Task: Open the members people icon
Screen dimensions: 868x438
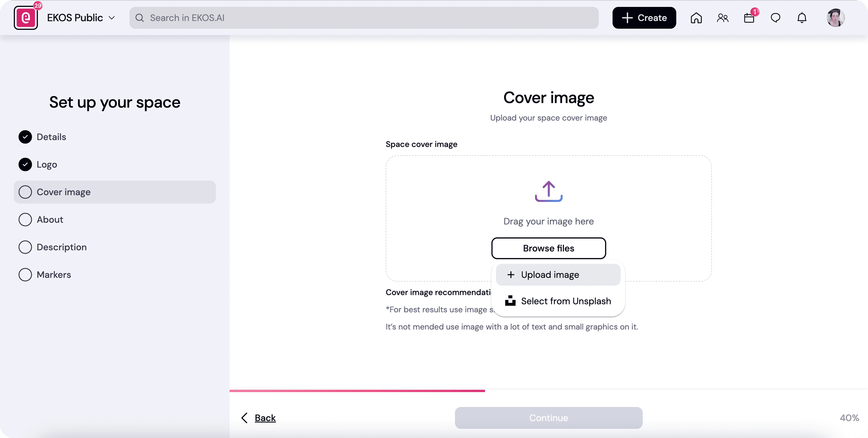Action: (x=722, y=18)
